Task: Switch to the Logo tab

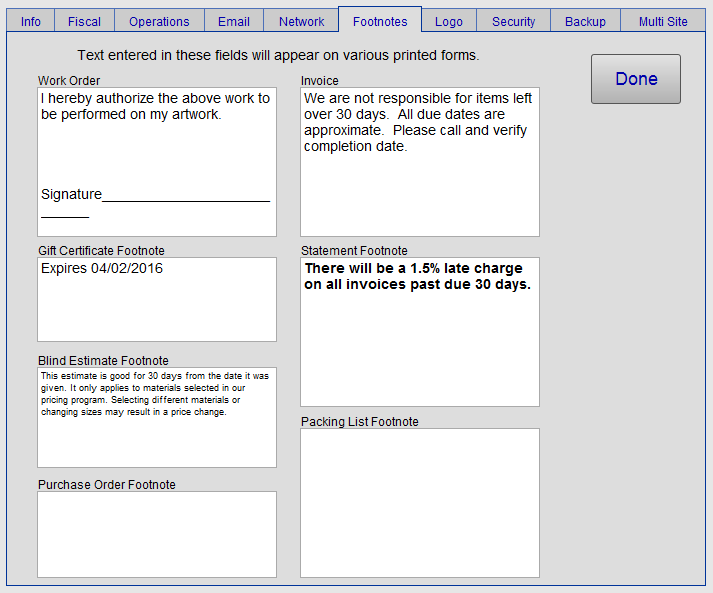Action: (x=449, y=21)
